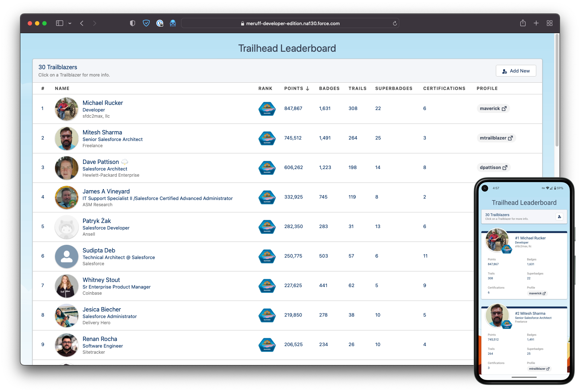Click the blue checkmark shield extension icon
Image resolution: width=580 pixels, height=392 pixels.
(x=146, y=23)
